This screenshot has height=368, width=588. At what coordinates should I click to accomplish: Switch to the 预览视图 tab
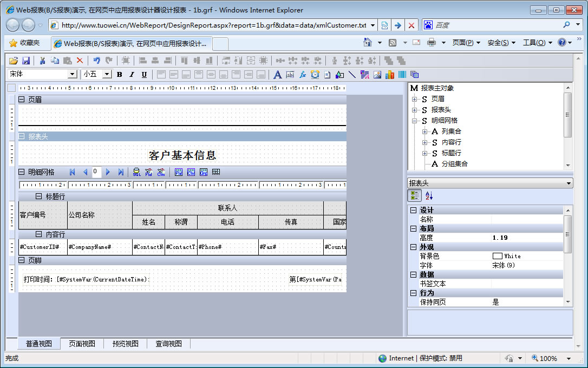click(125, 344)
